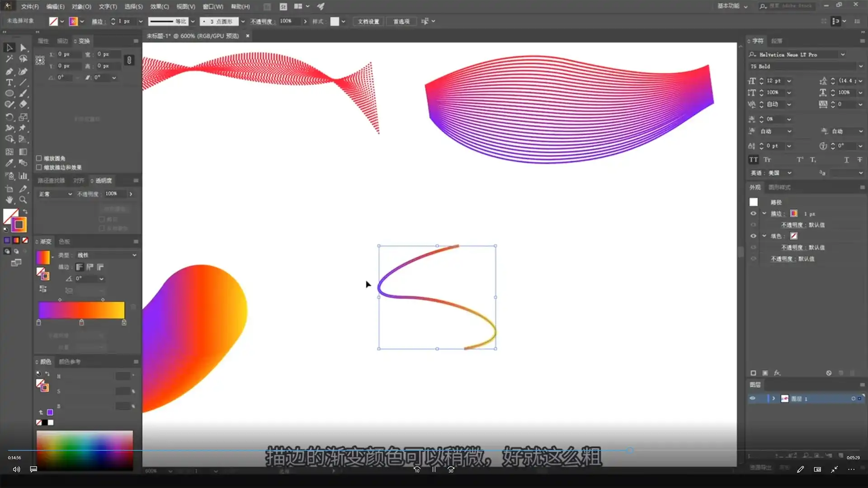868x488 pixels.
Task: Click the gradient slider color bar
Action: [81, 310]
